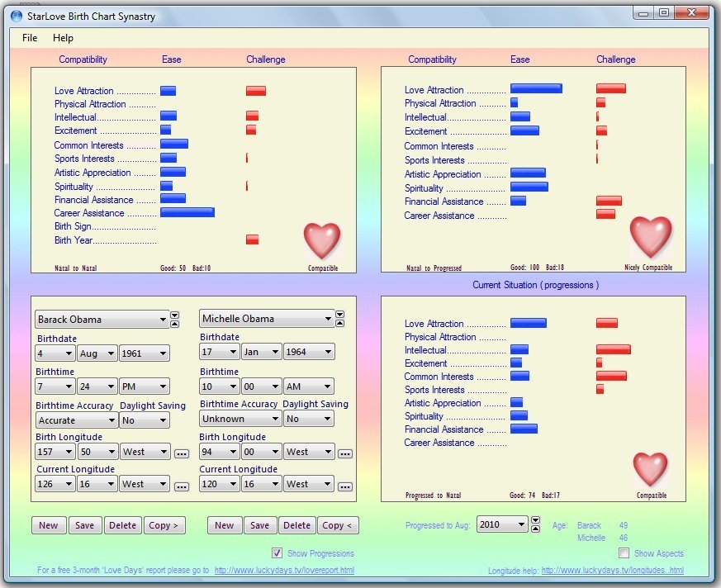The width and height of the screenshot is (721, 588).
Task: Open the longitudes help link
Action: (613, 571)
